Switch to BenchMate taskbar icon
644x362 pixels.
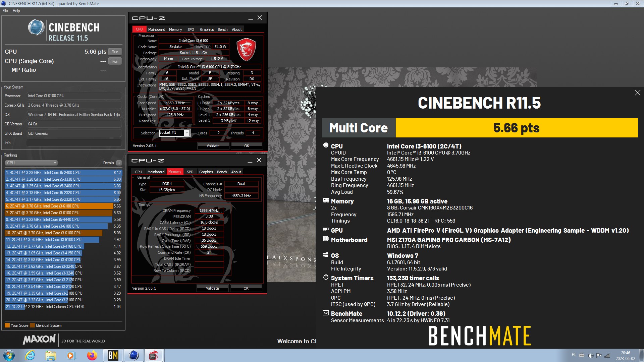(113, 355)
